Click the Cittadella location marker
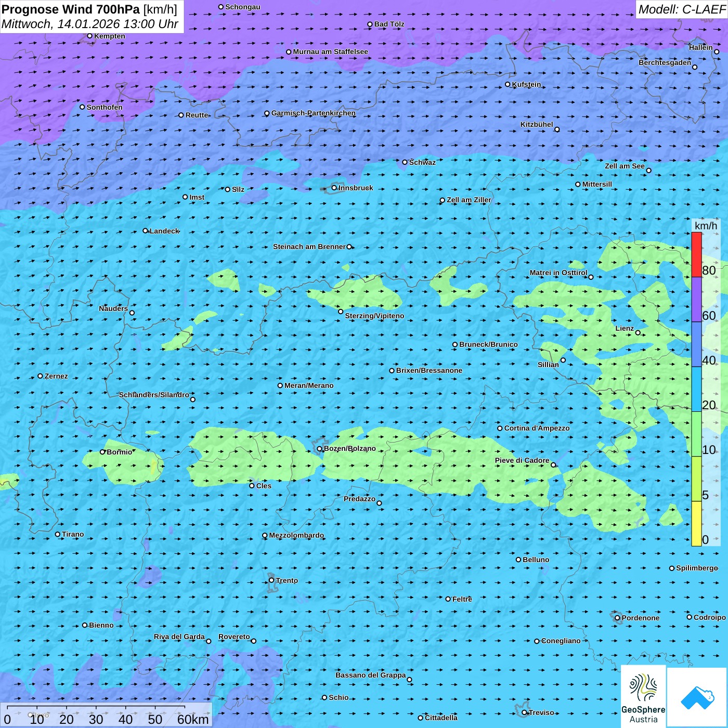The height and width of the screenshot is (728, 728). [x=421, y=718]
